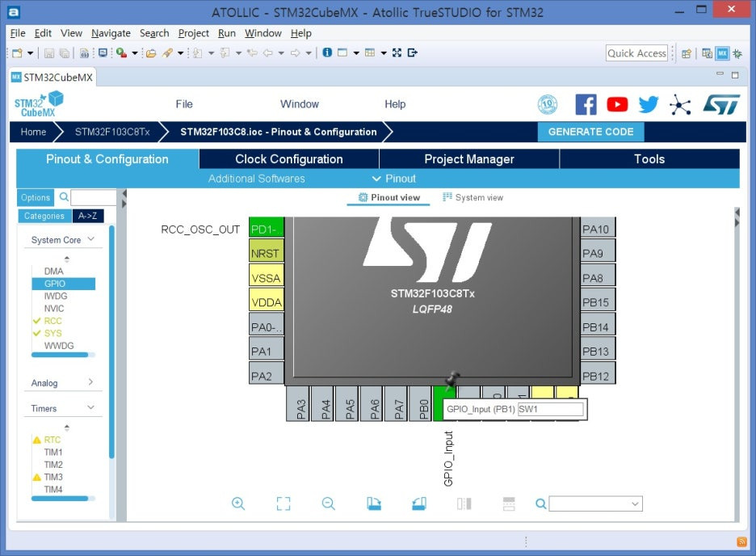Click the categories search input box
The width and height of the screenshot is (756, 556).
[94, 197]
